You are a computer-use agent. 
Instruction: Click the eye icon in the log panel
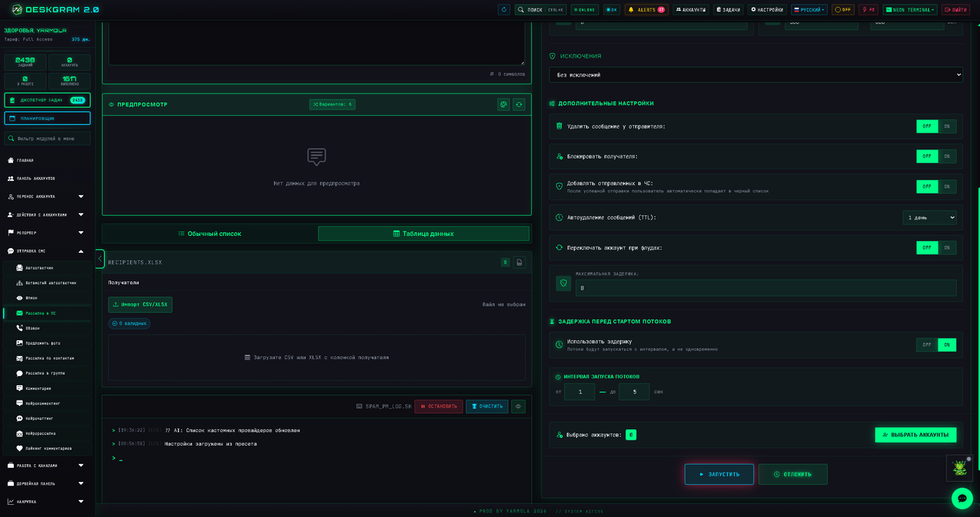pos(518,407)
